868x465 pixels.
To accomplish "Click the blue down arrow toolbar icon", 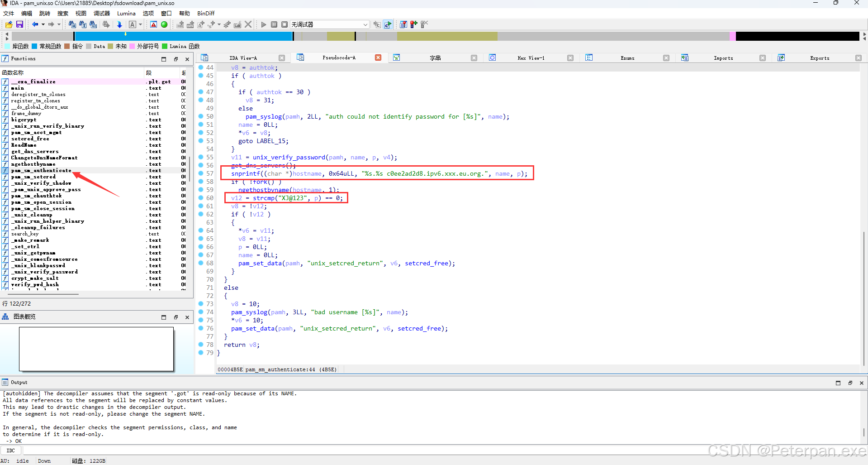I will click(119, 24).
